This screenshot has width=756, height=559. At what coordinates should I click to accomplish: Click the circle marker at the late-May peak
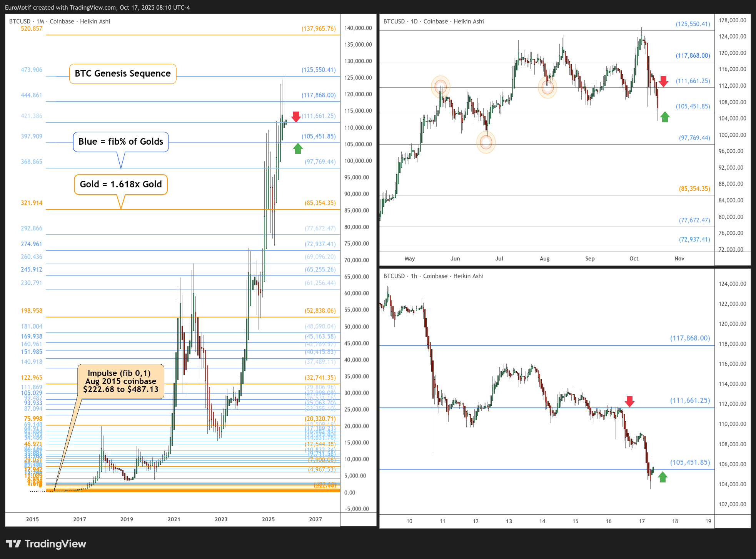tap(441, 86)
